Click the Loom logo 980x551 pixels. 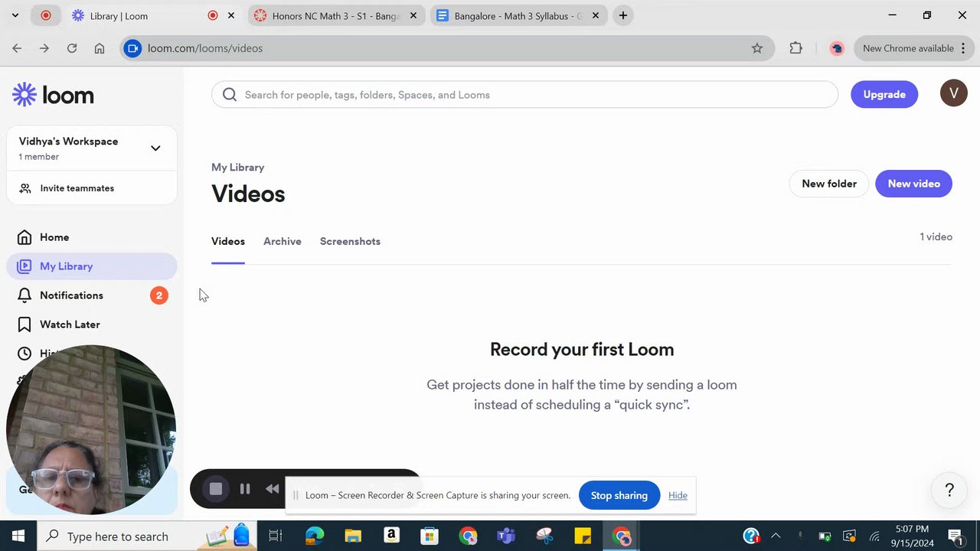[x=53, y=95]
